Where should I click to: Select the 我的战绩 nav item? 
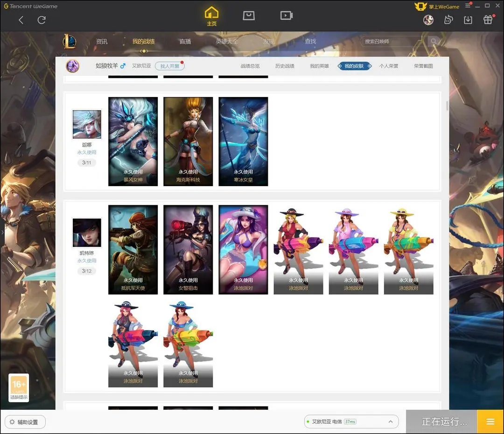point(143,42)
